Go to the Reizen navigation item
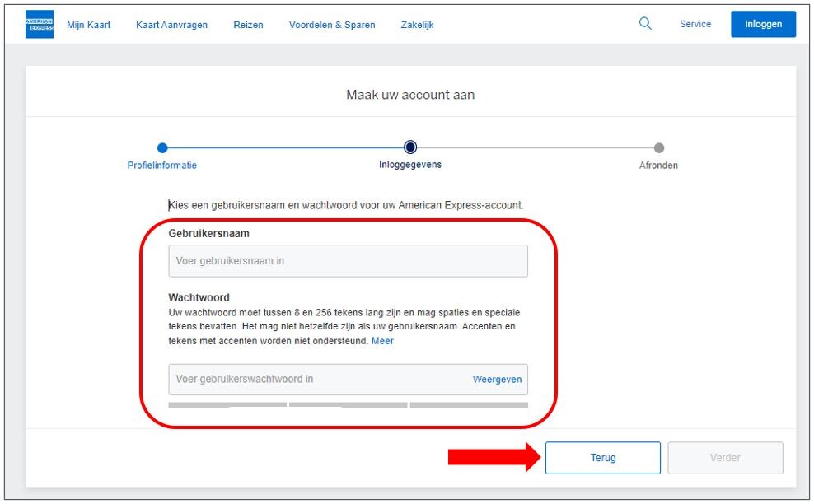 tap(248, 25)
